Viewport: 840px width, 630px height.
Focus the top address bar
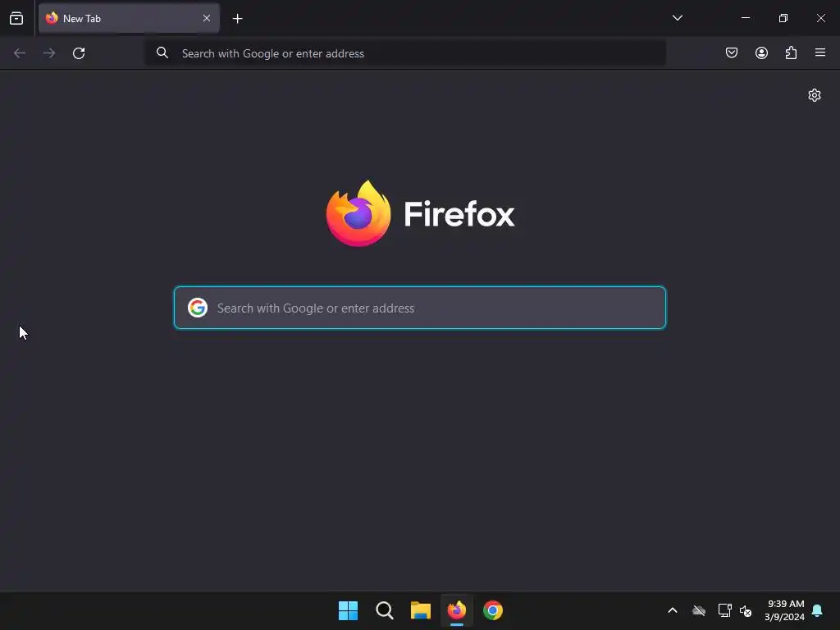405,53
